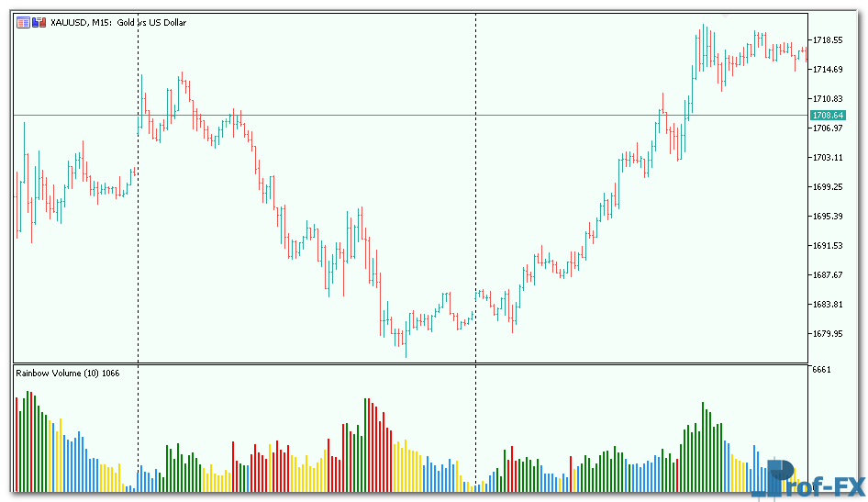Click the 1699.25 price scale label
The width and height of the screenshot is (868, 502).
[827, 186]
